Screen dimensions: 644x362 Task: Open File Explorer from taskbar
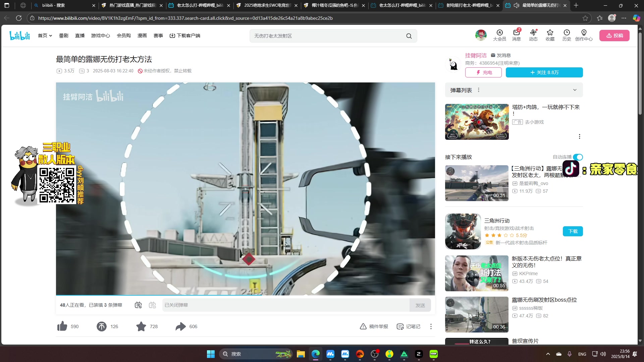(x=301, y=354)
